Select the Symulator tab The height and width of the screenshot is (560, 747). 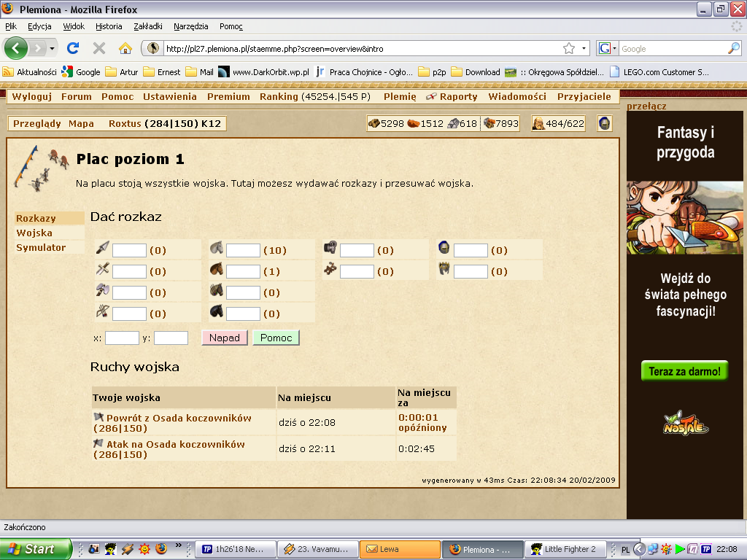click(50, 248)
